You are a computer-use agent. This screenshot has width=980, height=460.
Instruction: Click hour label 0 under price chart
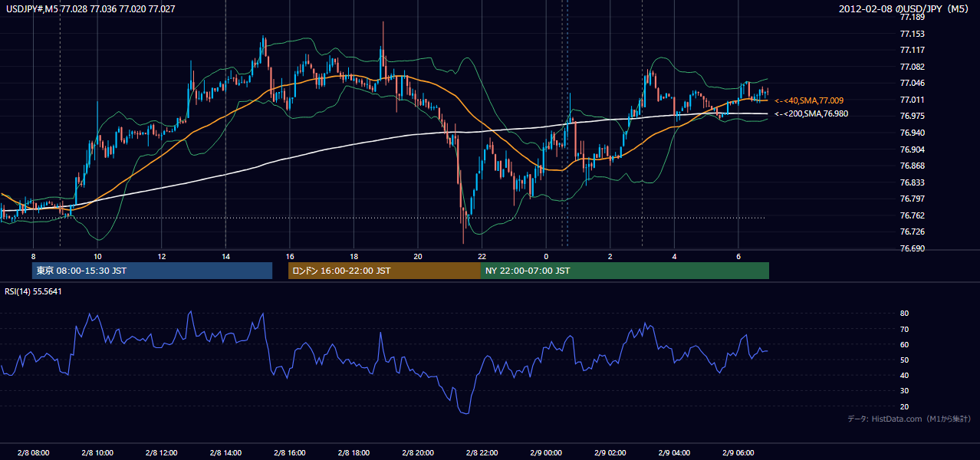[x=546, y=256]
